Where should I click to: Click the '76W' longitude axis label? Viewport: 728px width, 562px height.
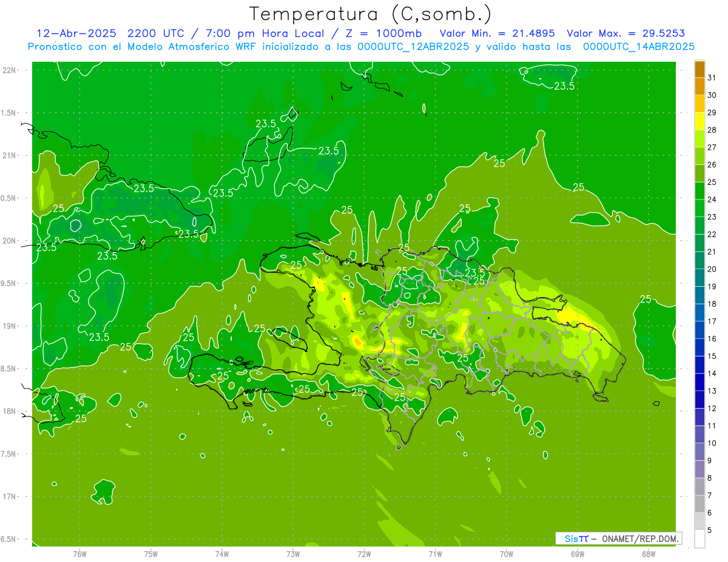point(79,554)
